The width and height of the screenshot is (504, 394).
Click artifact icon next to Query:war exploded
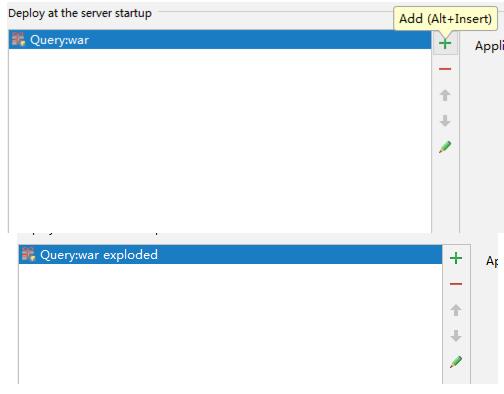29,254
